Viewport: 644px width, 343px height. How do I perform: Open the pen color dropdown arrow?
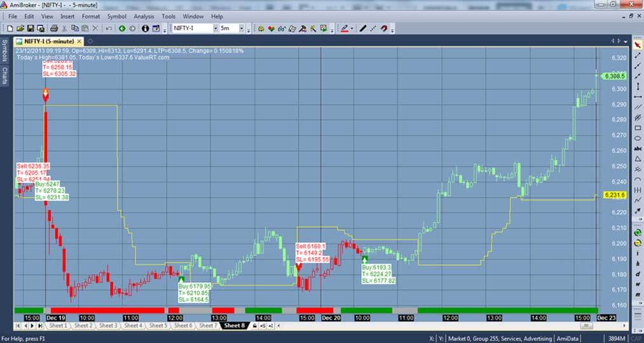click(352, 29)
